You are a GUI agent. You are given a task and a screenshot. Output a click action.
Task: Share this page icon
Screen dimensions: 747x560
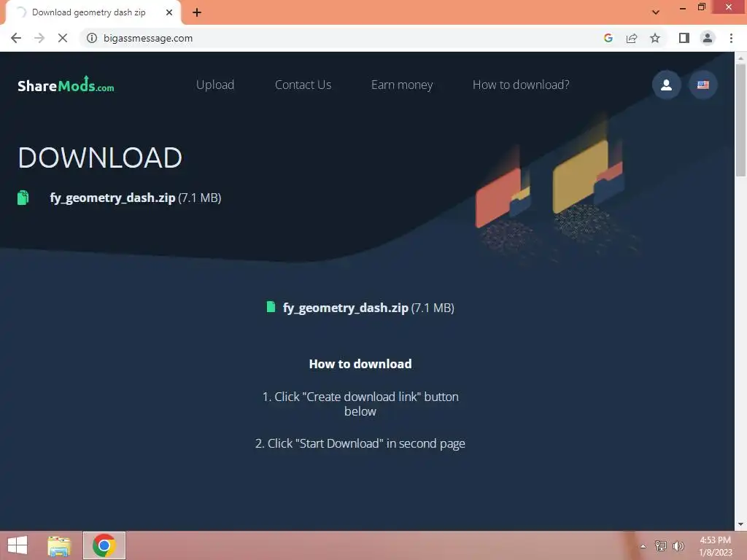tap(632, 38)
